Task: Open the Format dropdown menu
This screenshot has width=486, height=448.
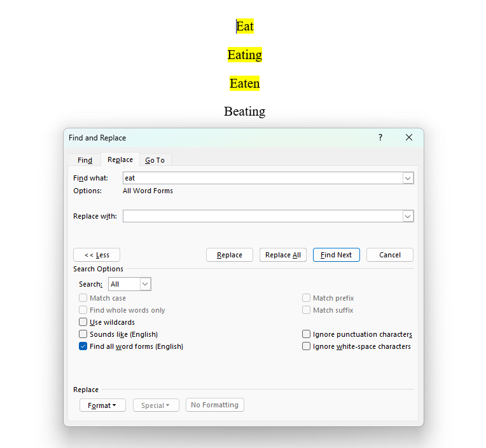Action: [x=102, y=405]
